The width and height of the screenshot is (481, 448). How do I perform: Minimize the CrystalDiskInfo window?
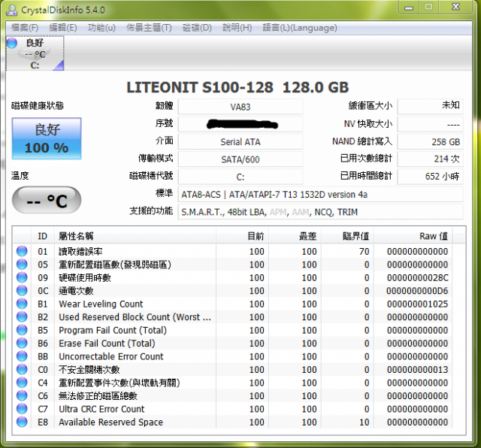pyautogui.click(x=409, y=7)
